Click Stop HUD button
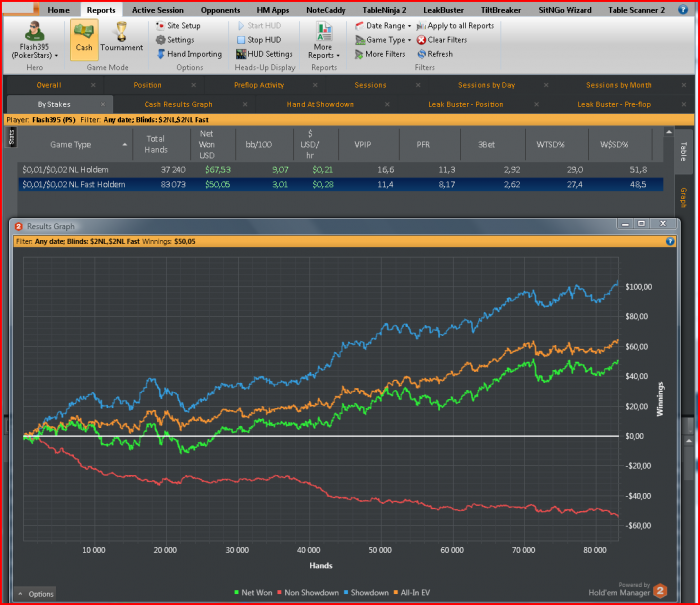The image size is (700, 605). [259, 40]
